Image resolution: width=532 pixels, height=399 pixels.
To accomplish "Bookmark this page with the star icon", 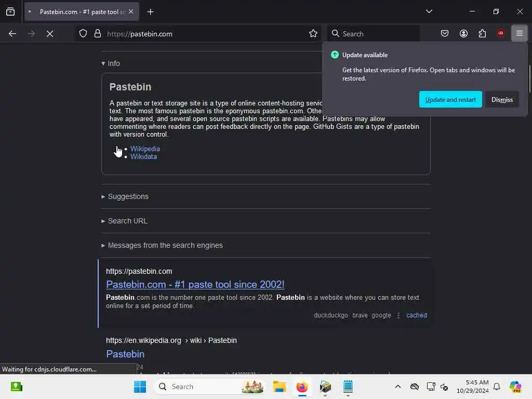I will 313,34.
